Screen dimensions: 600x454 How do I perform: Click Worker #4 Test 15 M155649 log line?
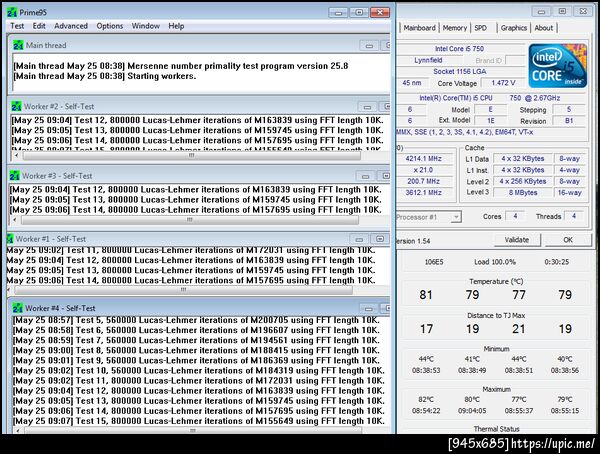tap(199, 421)
